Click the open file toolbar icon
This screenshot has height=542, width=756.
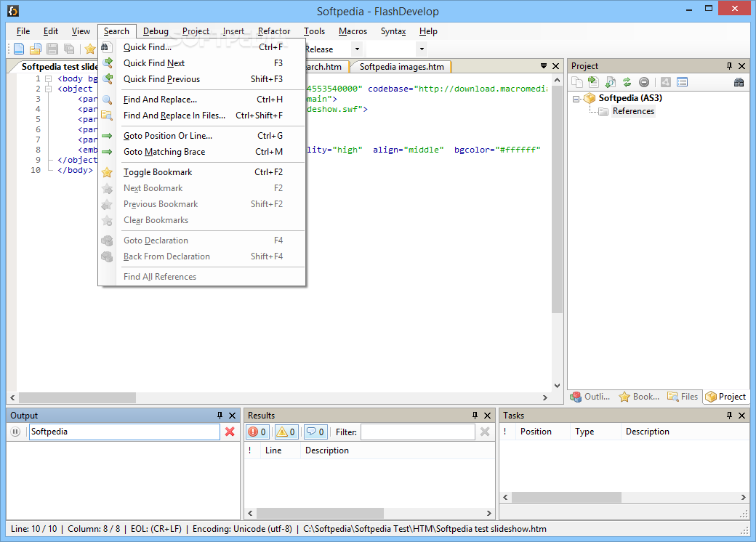point(36,49)
